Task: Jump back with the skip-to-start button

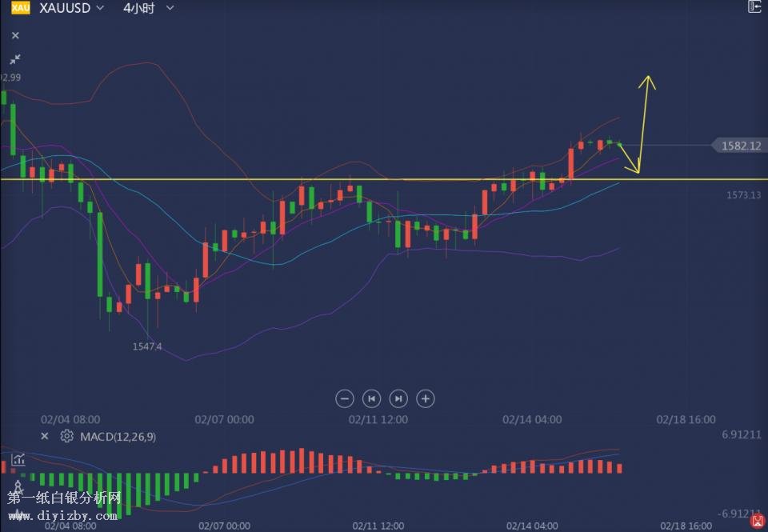Action: (x=371, y=398)
